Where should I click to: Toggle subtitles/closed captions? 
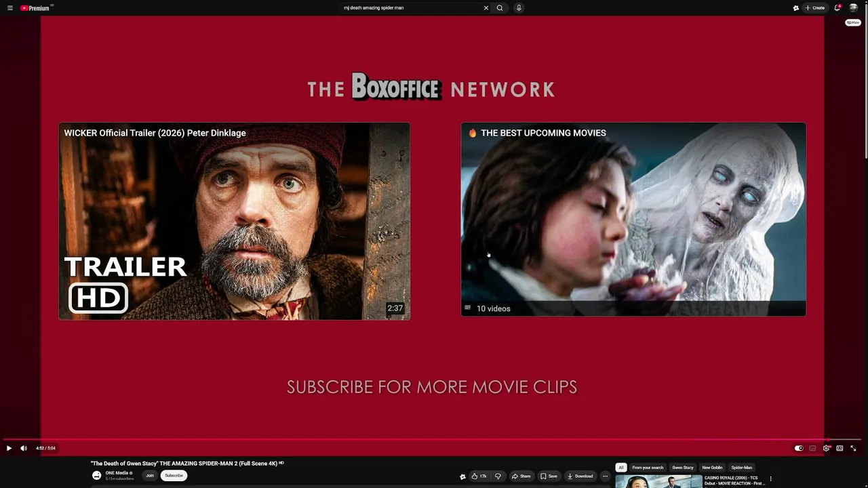click(x=812, y=448)
